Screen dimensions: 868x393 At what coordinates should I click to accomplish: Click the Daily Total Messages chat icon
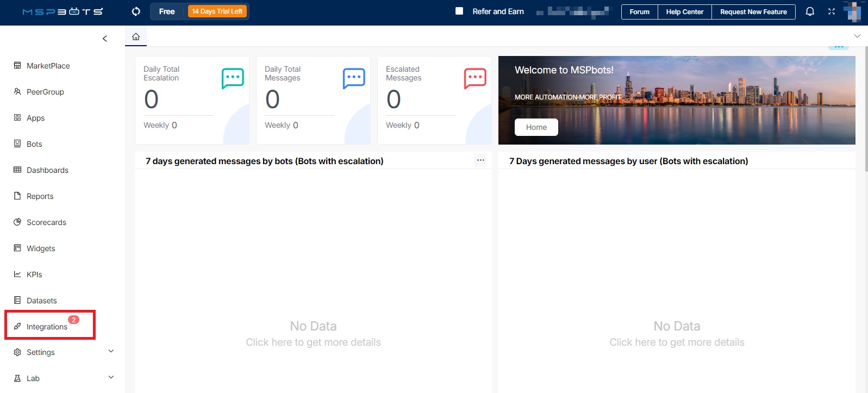click(354, 78)
